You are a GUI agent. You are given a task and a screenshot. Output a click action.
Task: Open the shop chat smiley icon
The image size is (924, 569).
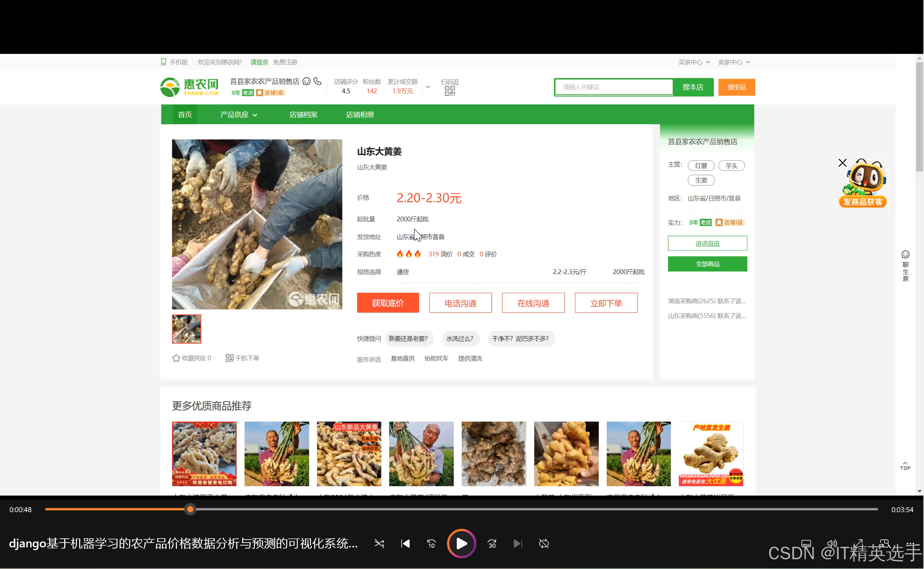(307, 81)
